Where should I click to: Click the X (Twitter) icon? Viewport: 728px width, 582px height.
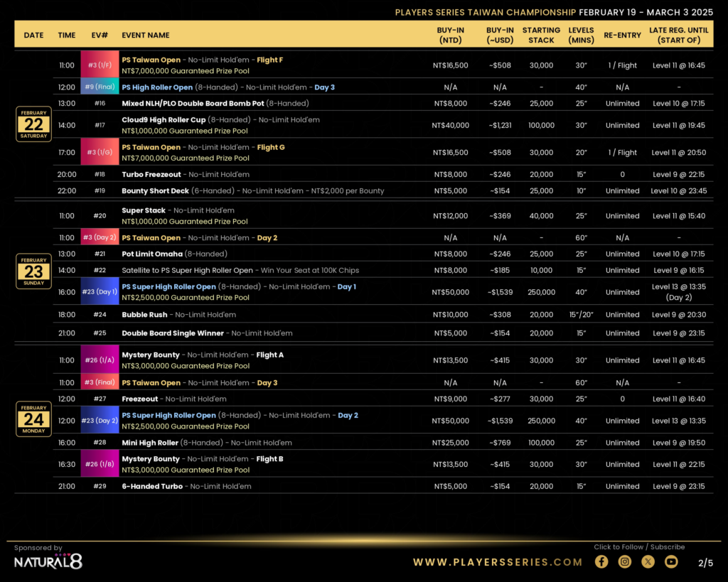tap(648, 561)
